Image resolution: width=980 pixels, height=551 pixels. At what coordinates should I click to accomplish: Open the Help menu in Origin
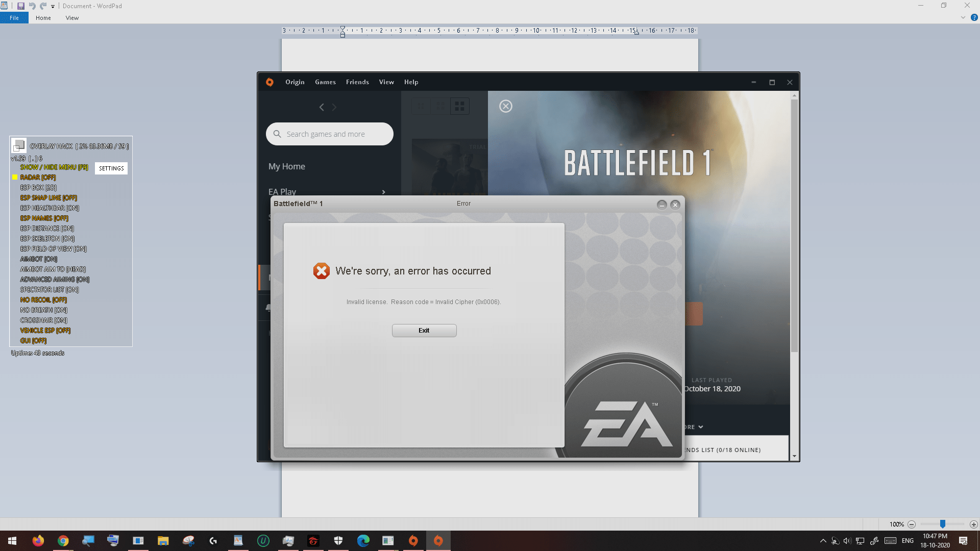click(x=411, y=82)
